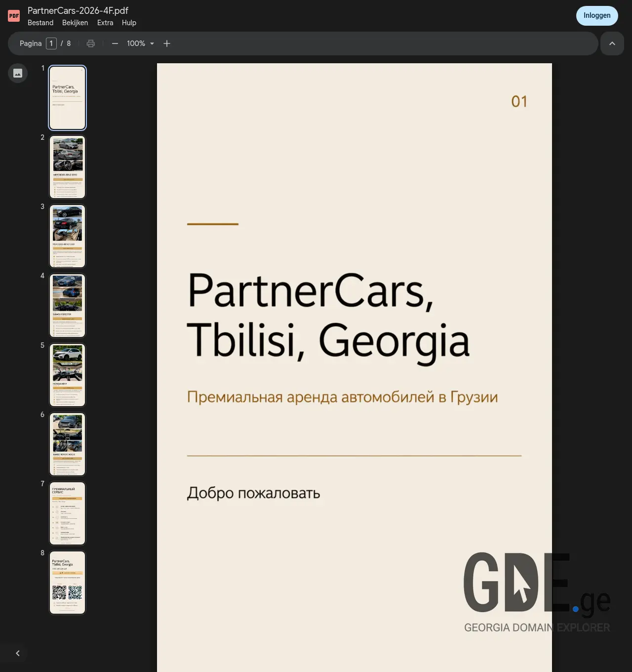Open the Bekijken menu
The width and height of the screenshot is (632, 672).
[75, 23]
